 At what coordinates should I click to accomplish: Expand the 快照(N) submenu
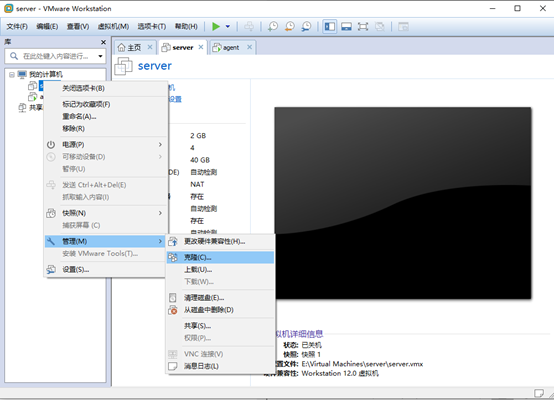click(x=106, y=213)
